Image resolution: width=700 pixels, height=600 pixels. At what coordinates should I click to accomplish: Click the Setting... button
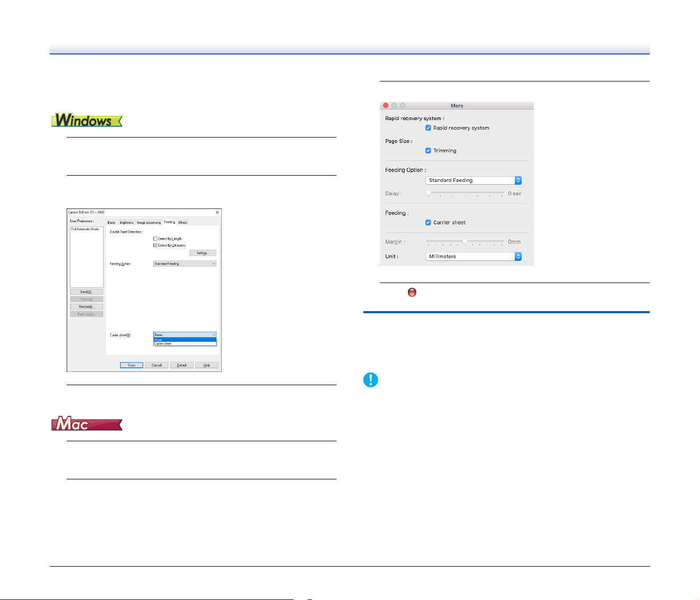click(203, 253)
